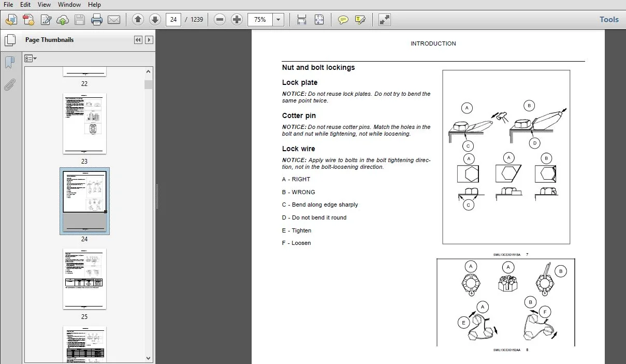Click the Fit Width scrolling icon
Screen dimensions: 626x364
(302, 20)
